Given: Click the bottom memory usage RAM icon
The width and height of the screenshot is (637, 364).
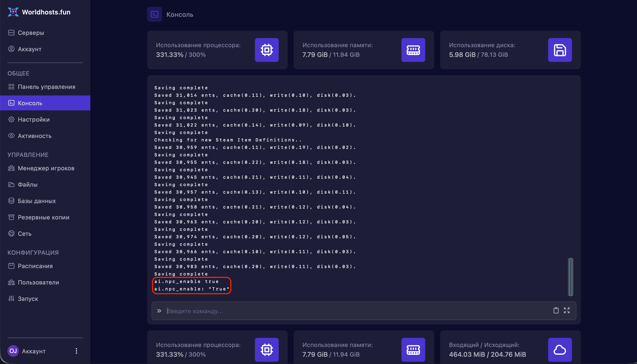Looking at the screenshot, I should [x=413, y=350].
